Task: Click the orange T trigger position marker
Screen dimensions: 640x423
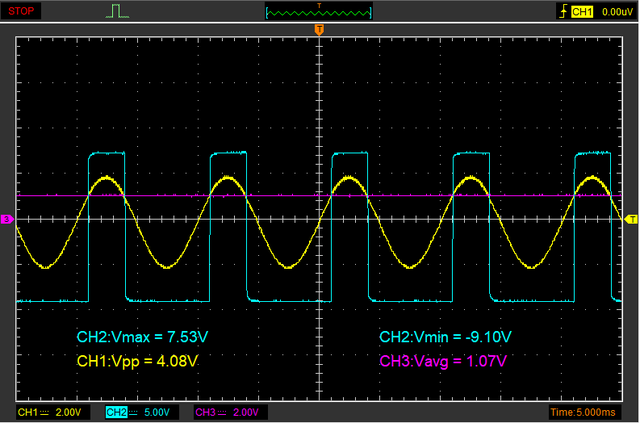Action: [x=319, y=30]
